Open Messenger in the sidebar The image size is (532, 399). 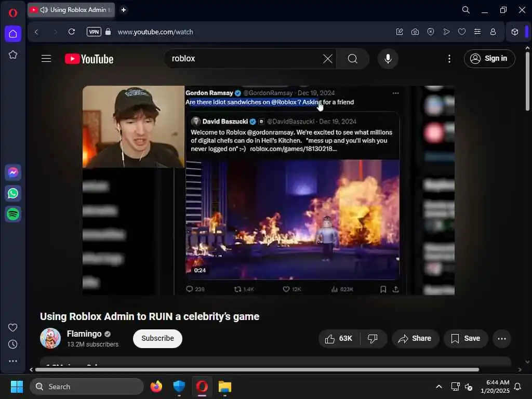pos(13,172)
